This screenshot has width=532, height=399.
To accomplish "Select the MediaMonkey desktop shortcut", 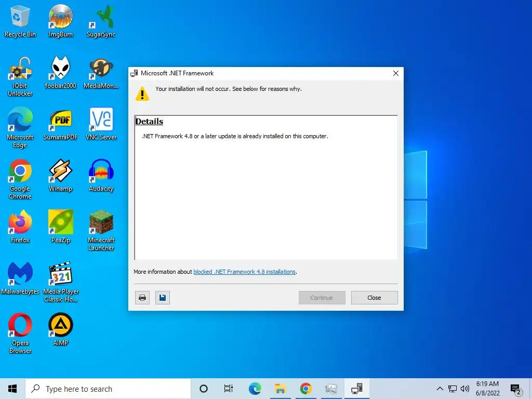I will click(101, 73).
